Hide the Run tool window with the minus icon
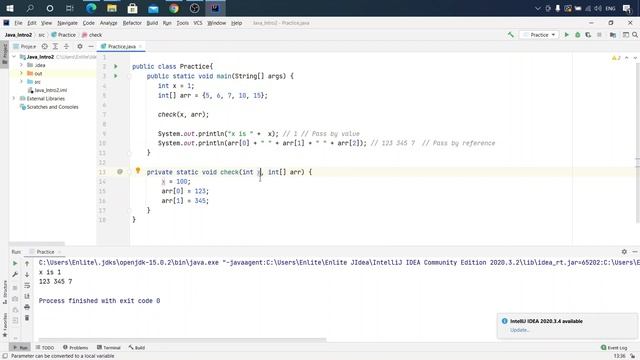The width and height of the screenshot is (640, 360). click(x=635, y=252)
